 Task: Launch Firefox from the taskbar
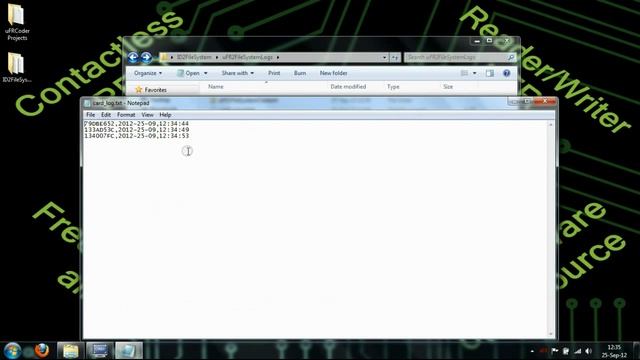coord(41,350)
